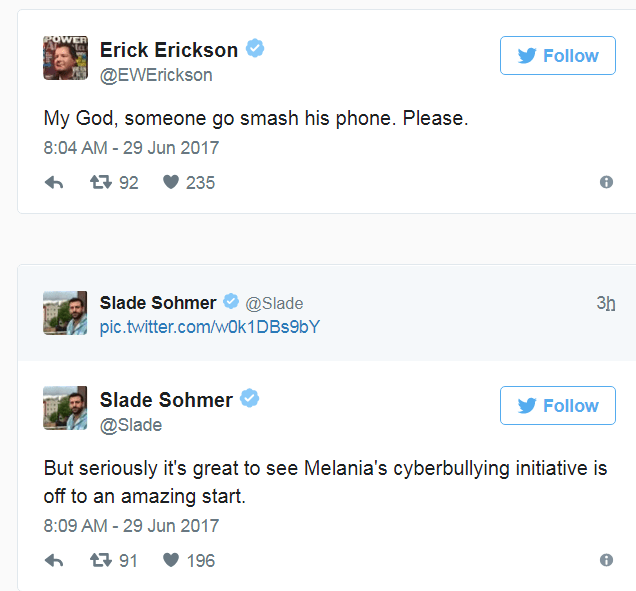
Task: Retweet Erick Erickson's phone tweet
Action: 101,183
